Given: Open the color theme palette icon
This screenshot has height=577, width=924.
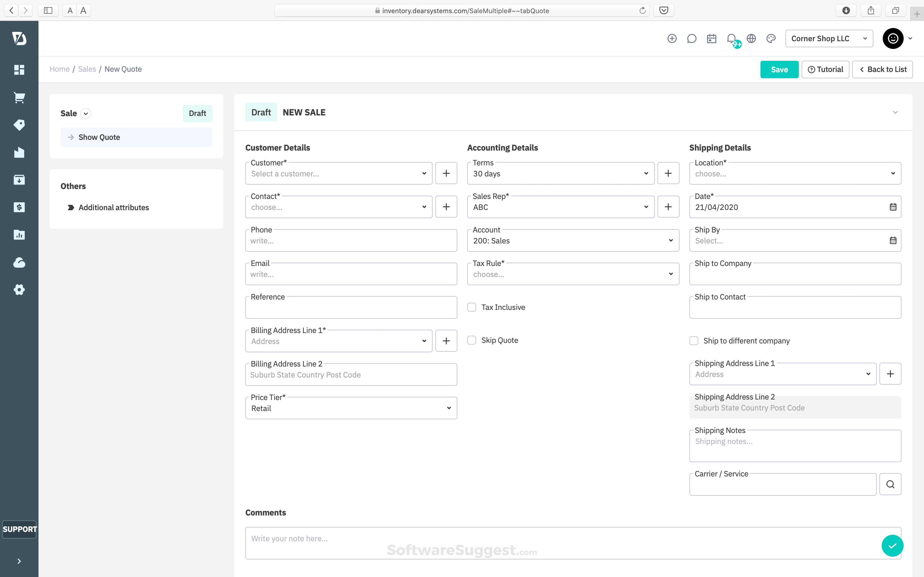Looking at the screenshot, I should pyautogui.click(x=771, y=38).
